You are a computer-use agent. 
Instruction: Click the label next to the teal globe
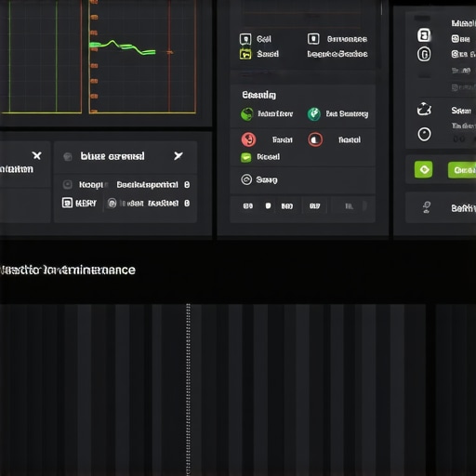347,114
